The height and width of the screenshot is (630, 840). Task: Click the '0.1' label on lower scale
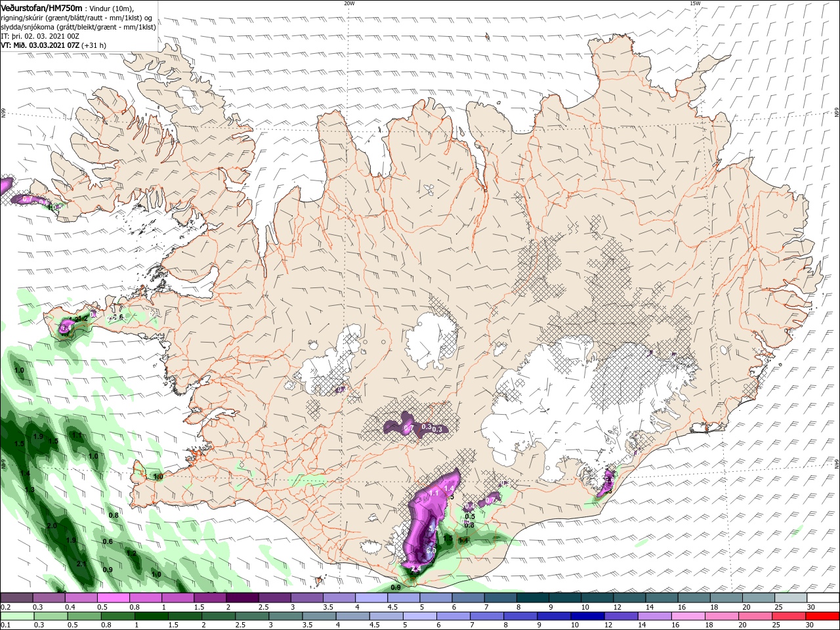coord(6,625)
